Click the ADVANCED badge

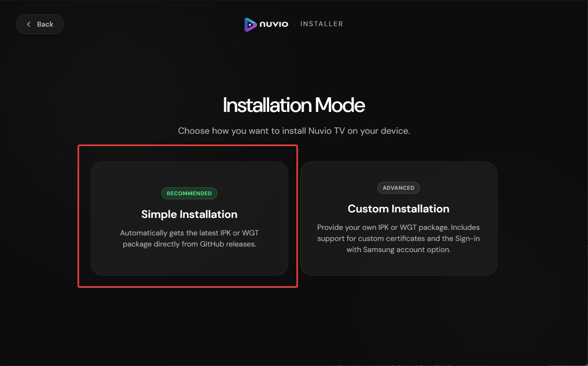click(x=398, y=188)
